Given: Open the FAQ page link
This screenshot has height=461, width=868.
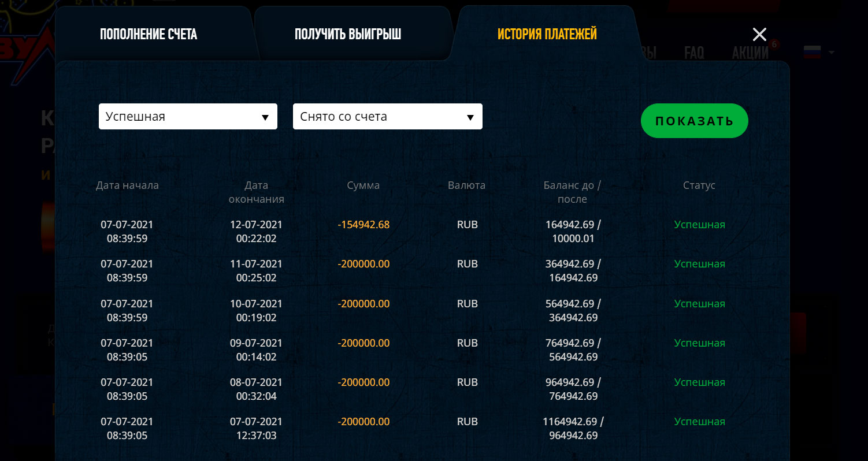Looking at the screenshot, I should [x=694, y=53].
